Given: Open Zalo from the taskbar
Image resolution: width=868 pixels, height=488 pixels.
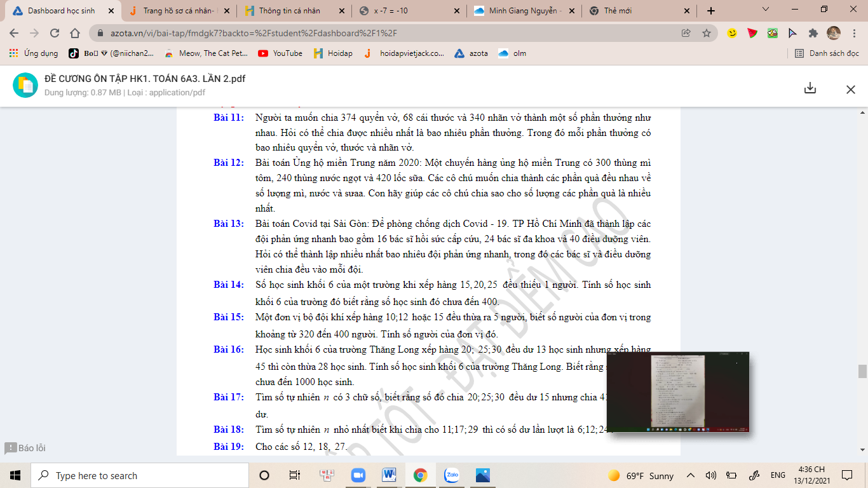Looking at the screenshot, I should click(x=452, y=475).
